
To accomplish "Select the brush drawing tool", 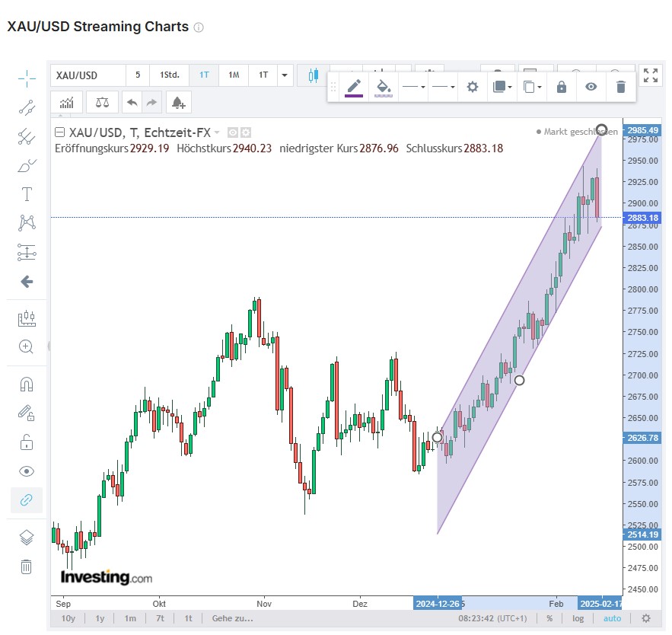I will [x=27, y=165].
